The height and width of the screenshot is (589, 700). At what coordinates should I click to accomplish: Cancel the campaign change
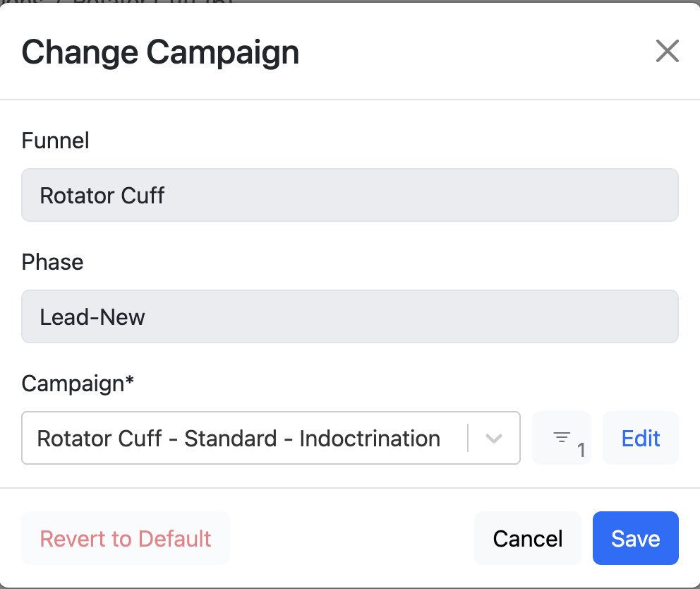coord(528,539)
